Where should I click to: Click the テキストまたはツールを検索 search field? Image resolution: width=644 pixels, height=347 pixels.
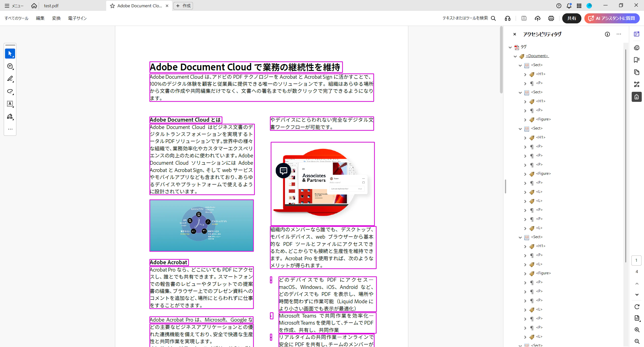click(469, 18)
